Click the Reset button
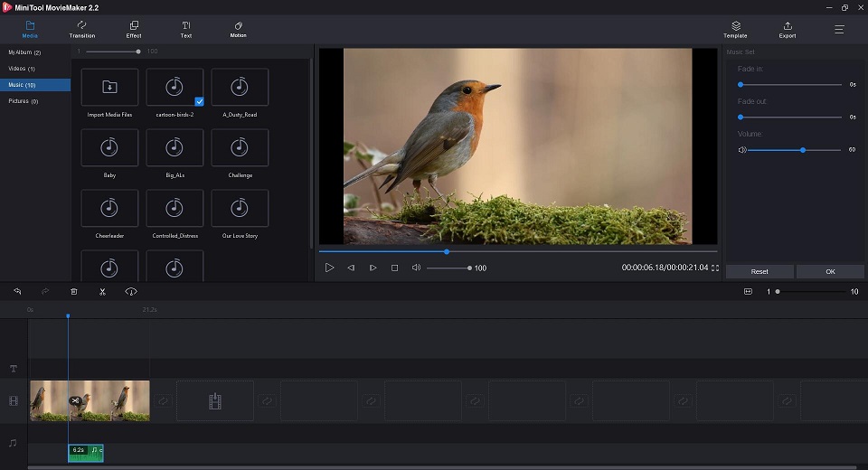 tap(759, 271)
